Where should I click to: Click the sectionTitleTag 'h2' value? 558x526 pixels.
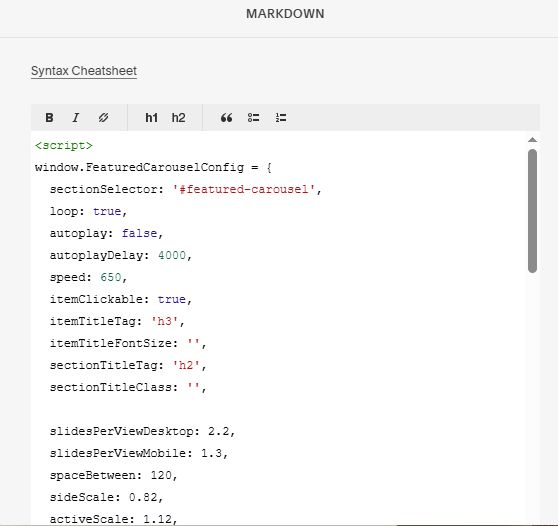[186, 365]
